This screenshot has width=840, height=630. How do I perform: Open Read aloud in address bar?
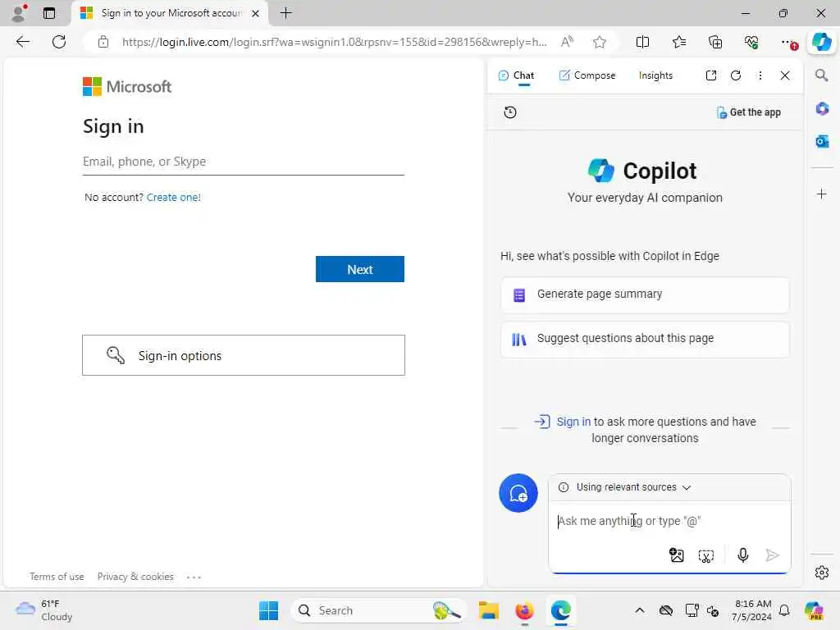click(567, 42)
